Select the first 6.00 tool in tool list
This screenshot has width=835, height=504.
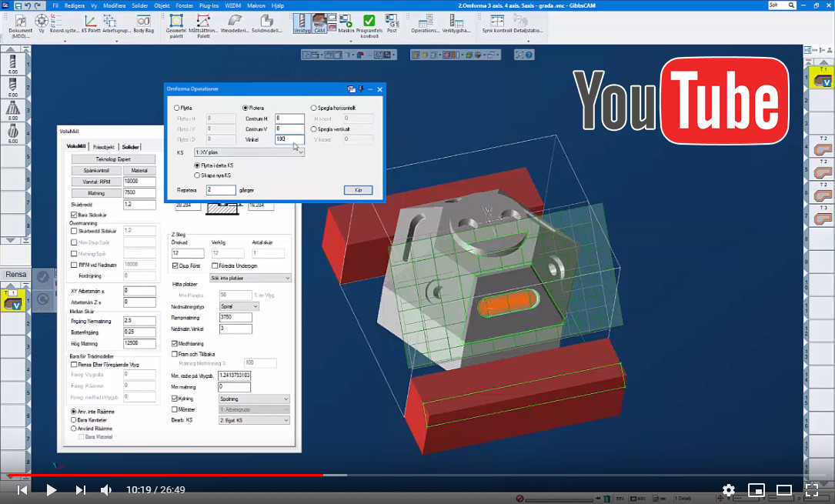click(13, 64)
